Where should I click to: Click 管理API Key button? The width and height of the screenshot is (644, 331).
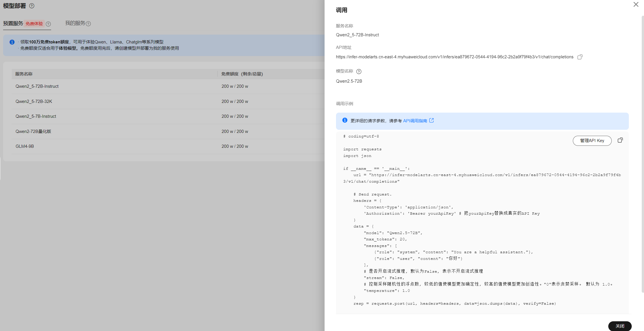pos(592,141)
